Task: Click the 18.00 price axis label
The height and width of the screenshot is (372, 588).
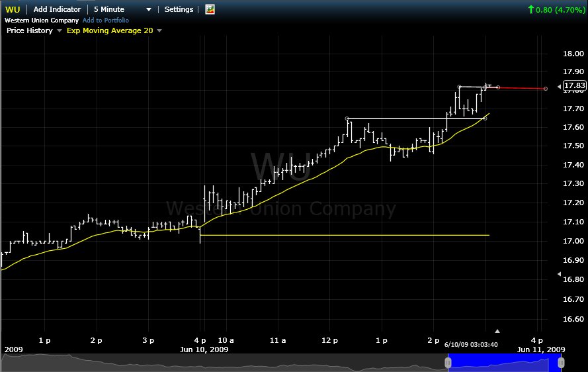Action: [573, 54]
